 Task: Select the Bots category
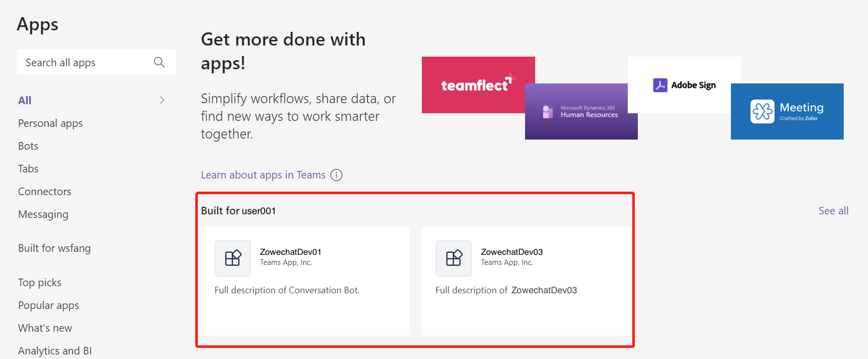point(28,146)
